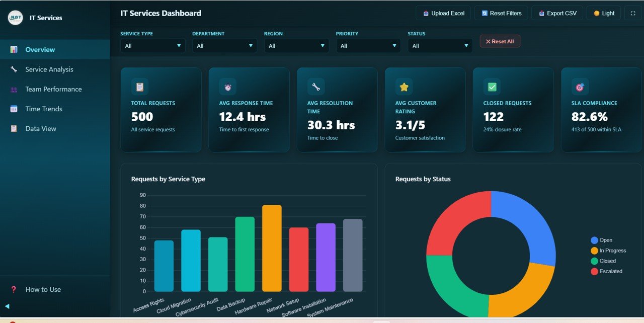Image resolution: width=644 pixels, height=323 pixels.
Task: Expand the Priority filter dropdown
Action: [368, 45]
